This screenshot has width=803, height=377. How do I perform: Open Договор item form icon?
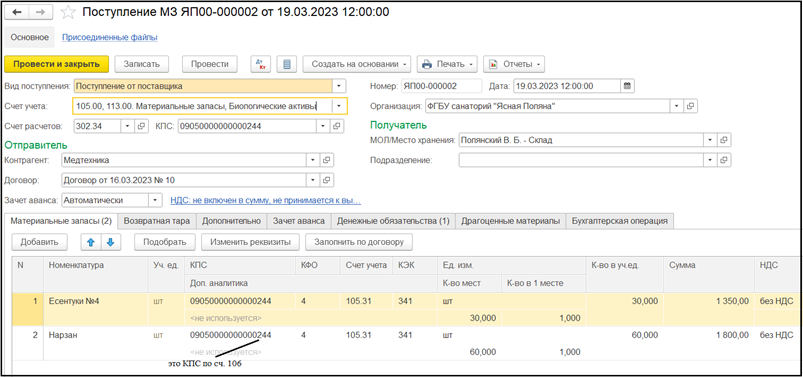coord(327,180)
